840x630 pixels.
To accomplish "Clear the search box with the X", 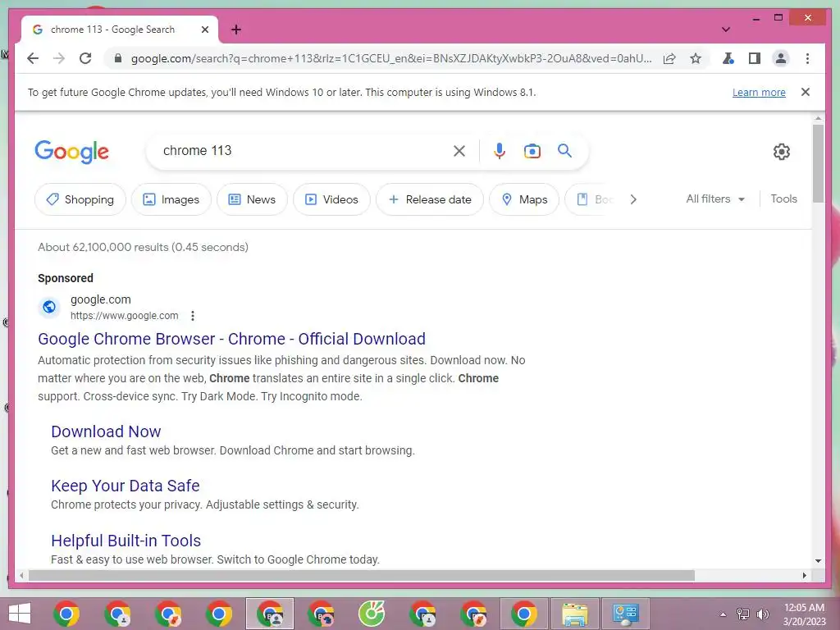I will [459, 151].
